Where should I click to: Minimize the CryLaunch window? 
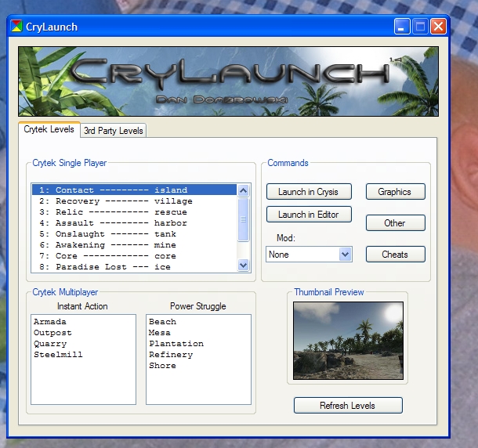click(402, 27)
